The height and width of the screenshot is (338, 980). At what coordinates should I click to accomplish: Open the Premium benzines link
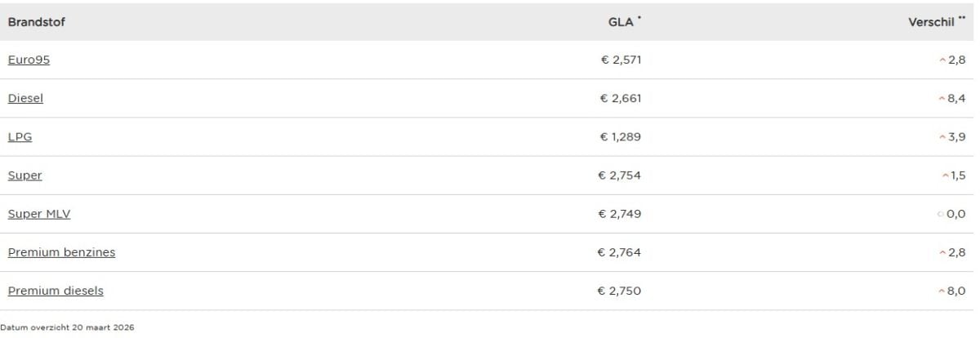[61, 252]
